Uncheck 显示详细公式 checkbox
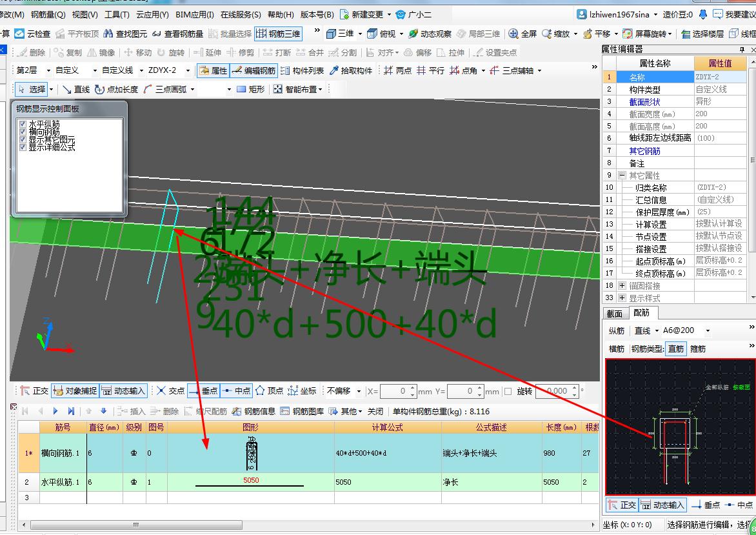 pyautogui.click(x=22, y=147)
